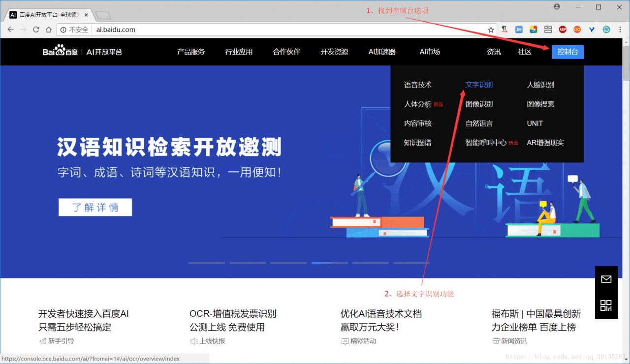Open 福布斯中国最具创新力企业榜单 headline
This screenshot has height=364, width=630.
[536, 320]
